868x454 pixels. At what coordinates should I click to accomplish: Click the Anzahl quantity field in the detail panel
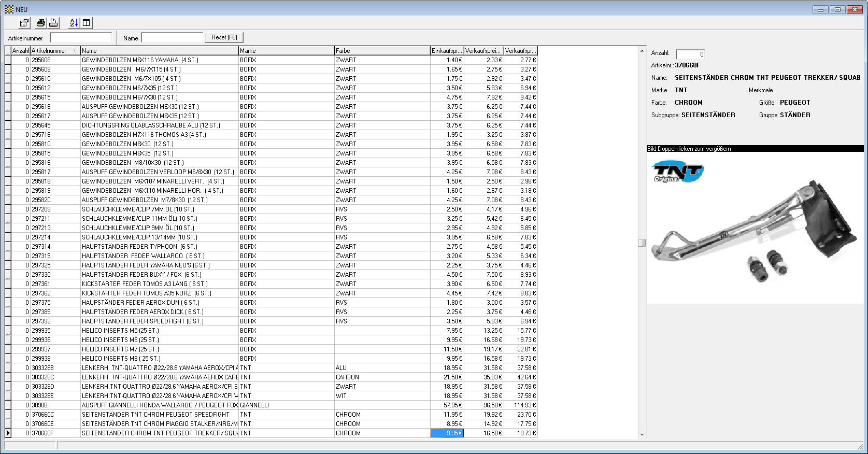pos(690,54)
